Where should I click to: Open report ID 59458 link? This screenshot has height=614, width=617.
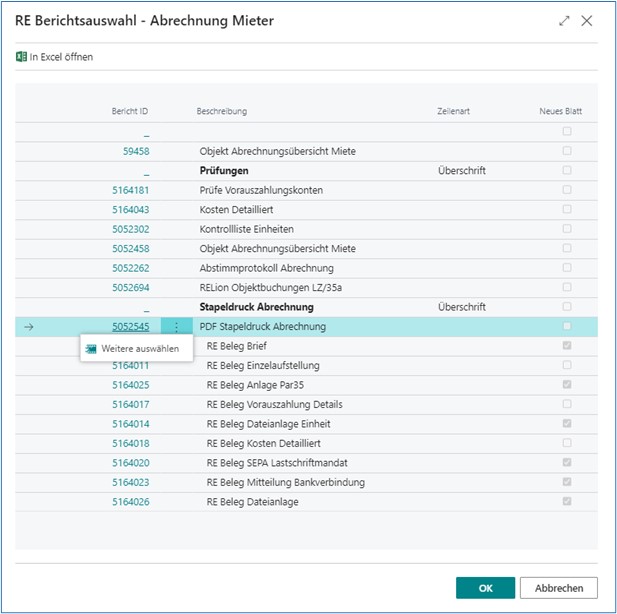tap(136, 151)
